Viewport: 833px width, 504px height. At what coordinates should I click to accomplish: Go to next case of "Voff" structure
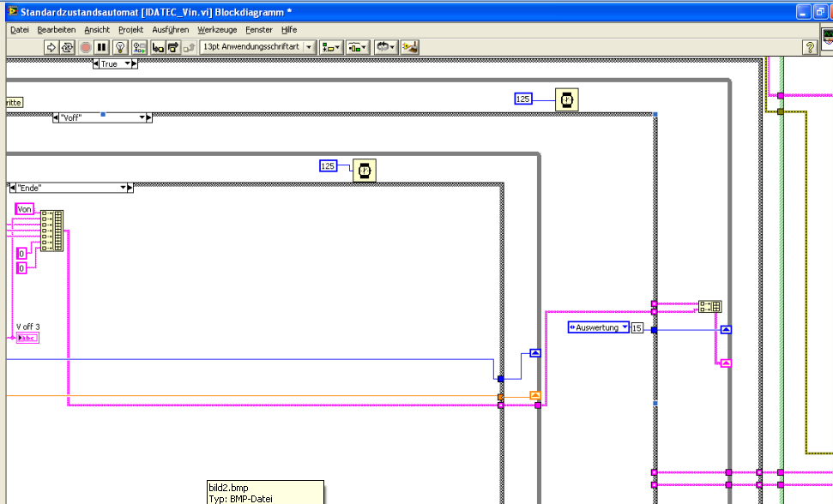click(x=149, y=117)
